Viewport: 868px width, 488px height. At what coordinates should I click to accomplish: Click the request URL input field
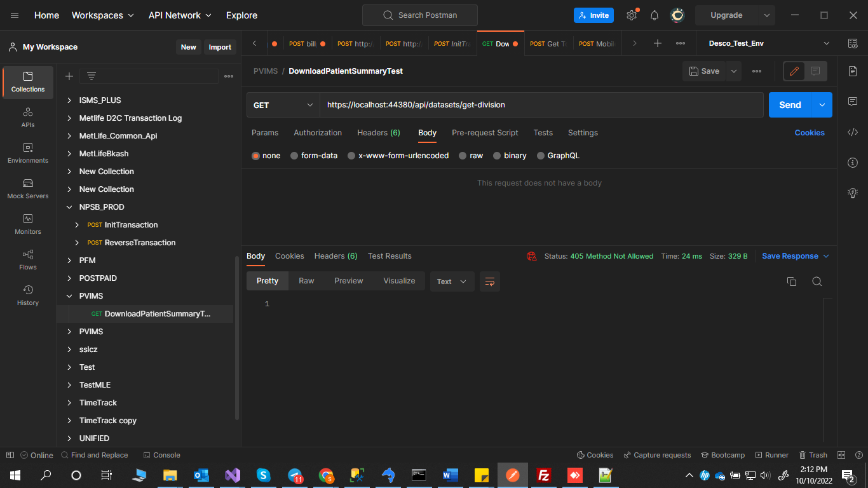[x=540, y=105]
